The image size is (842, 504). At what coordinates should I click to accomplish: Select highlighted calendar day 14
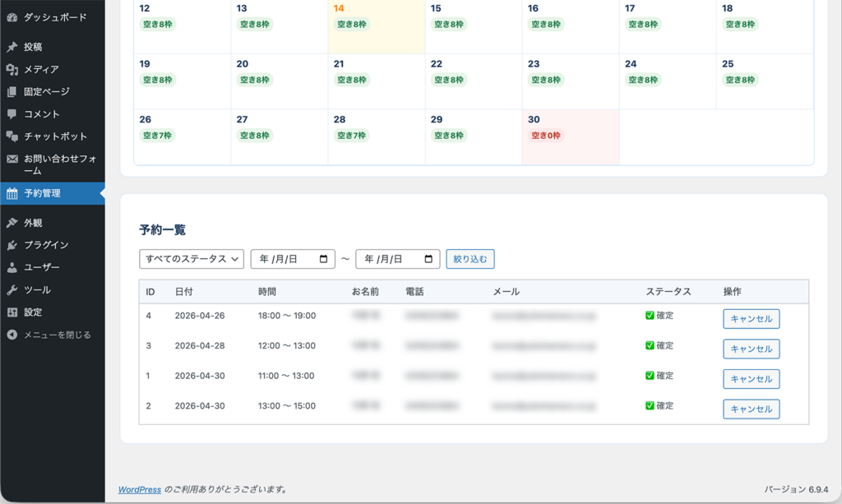[x=376, y=25]
